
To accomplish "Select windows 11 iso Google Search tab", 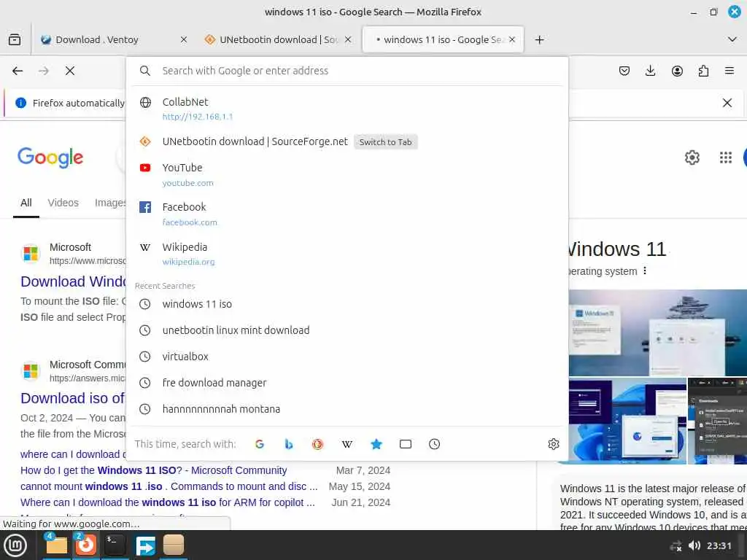I will coord(443,40).
